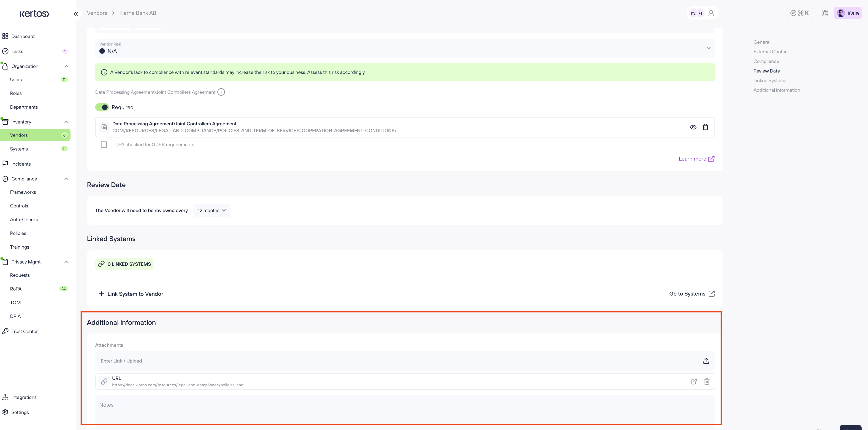Open Auto-Checks in the sidebar
The height and width of the screenshot is (430, 868).
[x=24, y=220]
